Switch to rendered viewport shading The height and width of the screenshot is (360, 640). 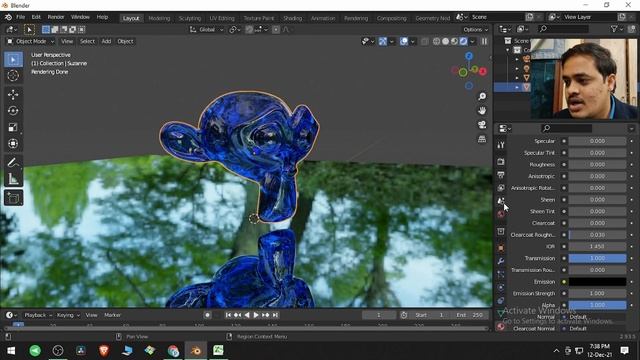[463, 41]
